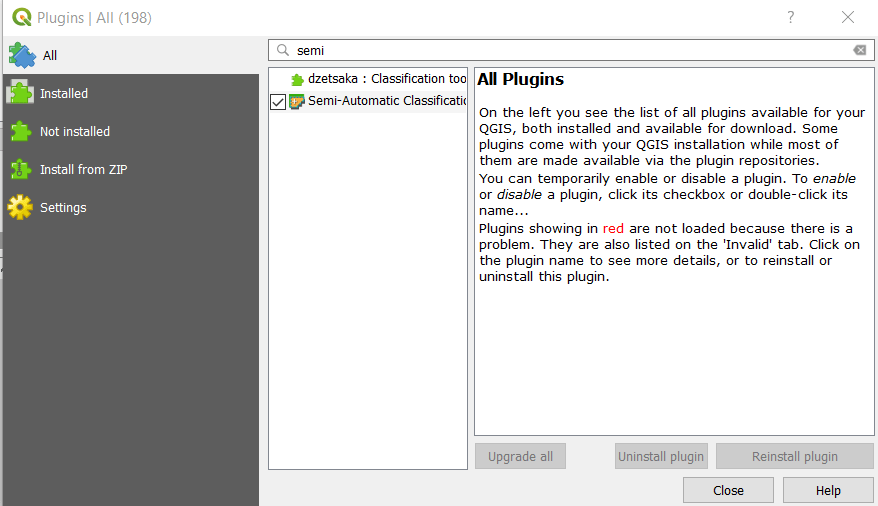Open the All plugins tab
Viewport: 878px width, 506px height.
click(131, 55)
